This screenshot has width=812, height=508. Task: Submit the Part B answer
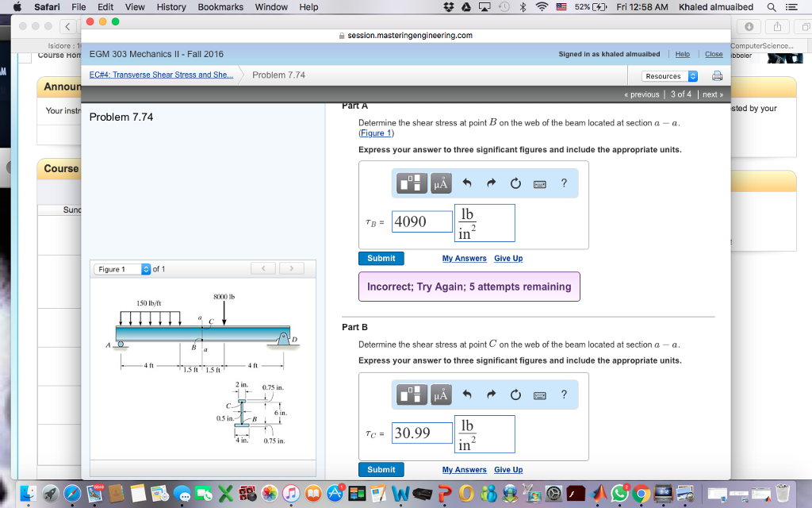(x=381, y=470)
